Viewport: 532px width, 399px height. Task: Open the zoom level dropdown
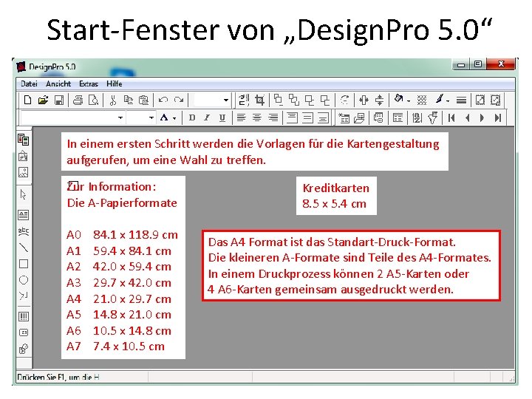point(225,100)
